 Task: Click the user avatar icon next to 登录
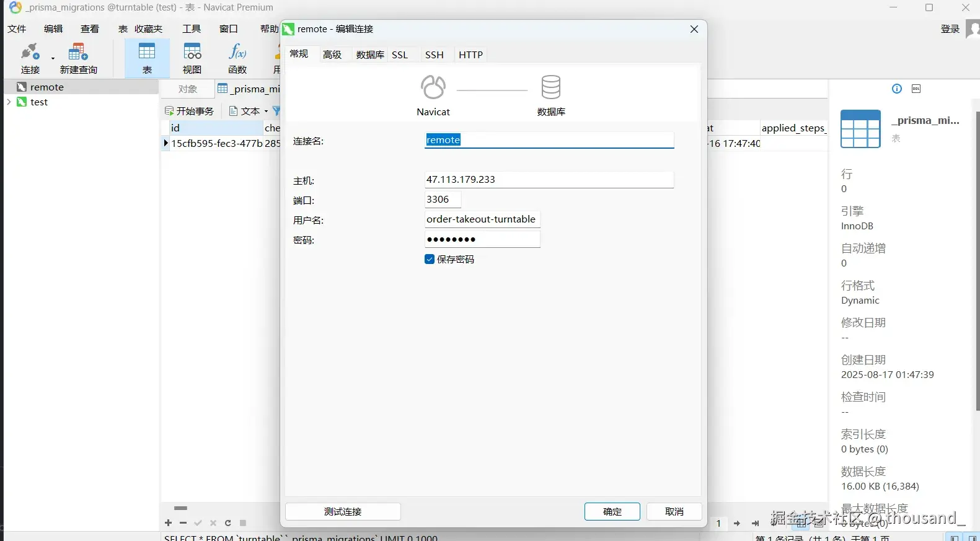click(x=973, y=29)
